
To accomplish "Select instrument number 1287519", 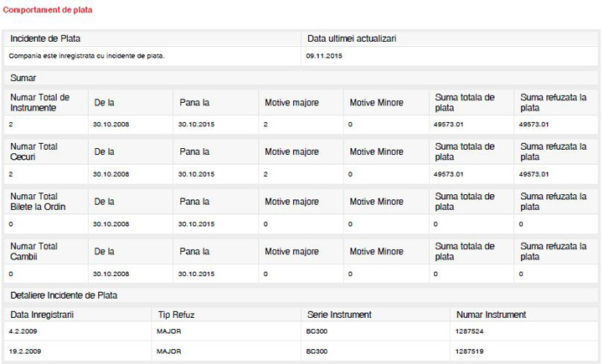I will [x=469, y=351].
